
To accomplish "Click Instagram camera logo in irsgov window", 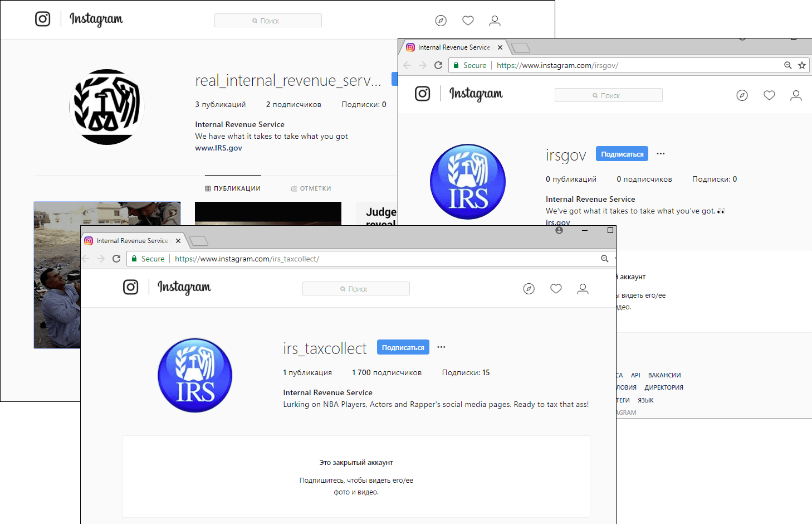I will pos(423,94).
